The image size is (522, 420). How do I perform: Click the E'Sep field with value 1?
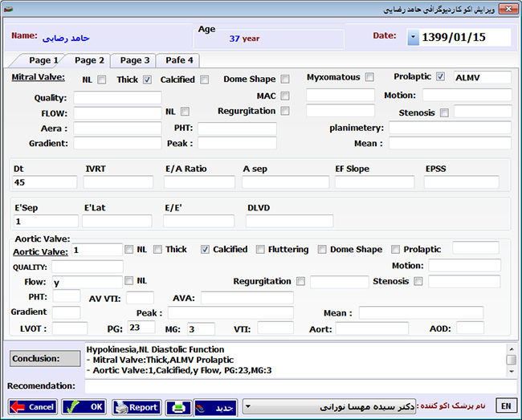tap(46, 222)
